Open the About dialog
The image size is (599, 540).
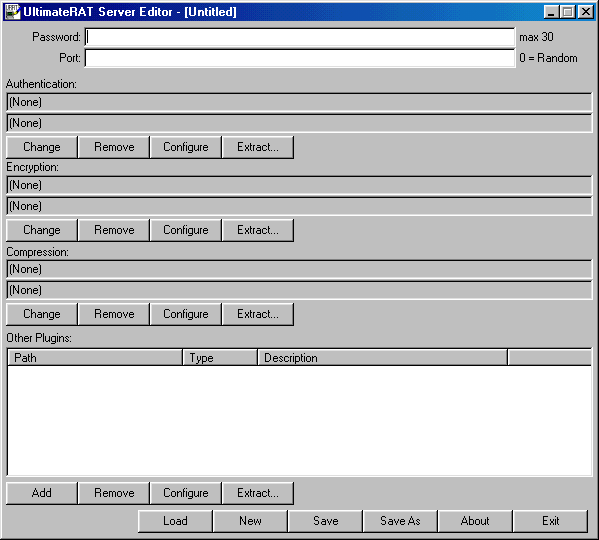(475, 521)
